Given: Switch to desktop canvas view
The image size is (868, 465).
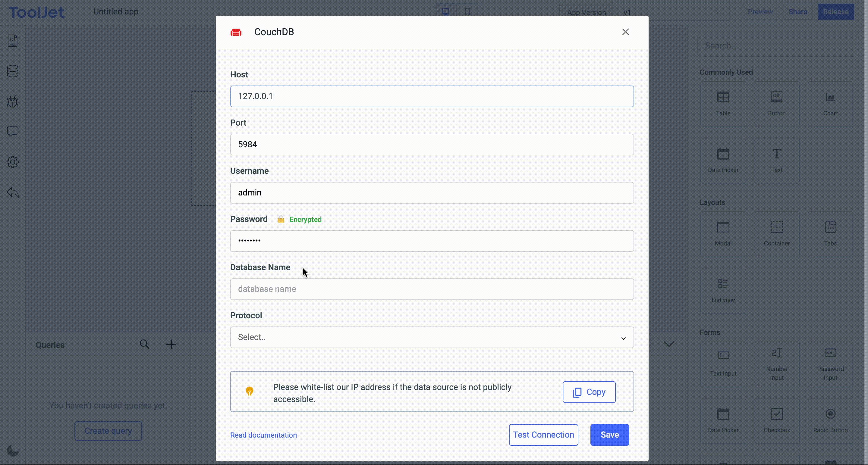Looking at the screenshot, I should click(x=445, y=12).
